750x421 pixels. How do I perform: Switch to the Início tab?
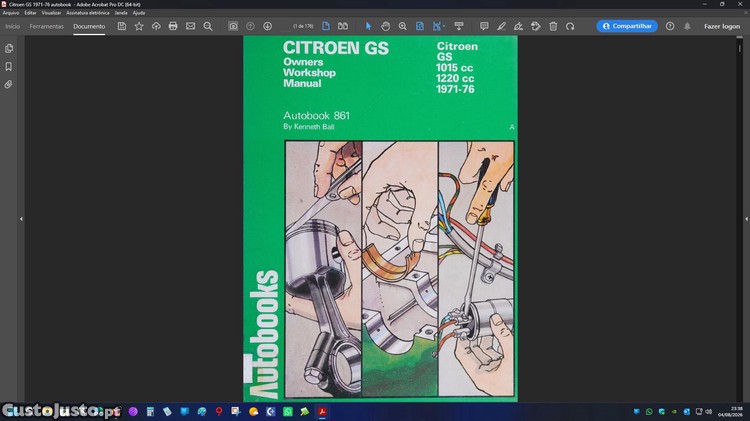pyautogui.click(x=12, y=26)
